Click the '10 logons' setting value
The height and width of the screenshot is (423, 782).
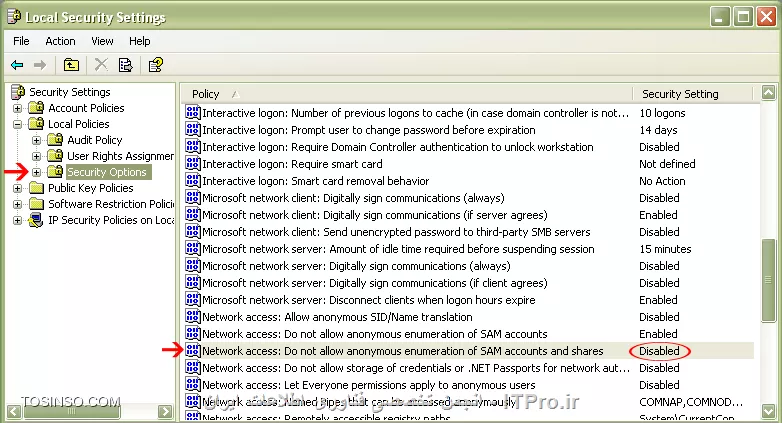pos(662,113)
